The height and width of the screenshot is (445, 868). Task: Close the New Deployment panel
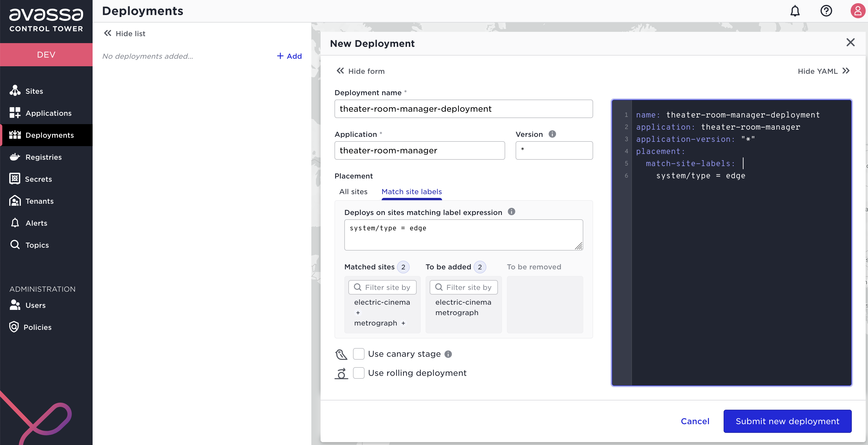click(850, 43)
